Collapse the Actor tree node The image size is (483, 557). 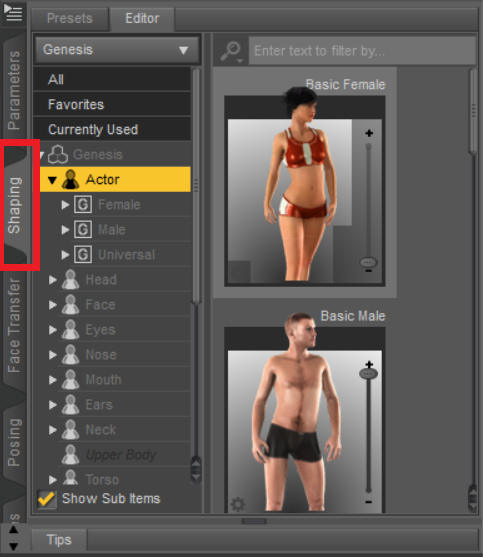(x=52, y=180)
